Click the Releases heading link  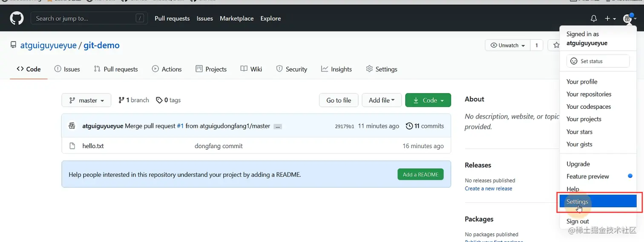click(x=478, y=165)
